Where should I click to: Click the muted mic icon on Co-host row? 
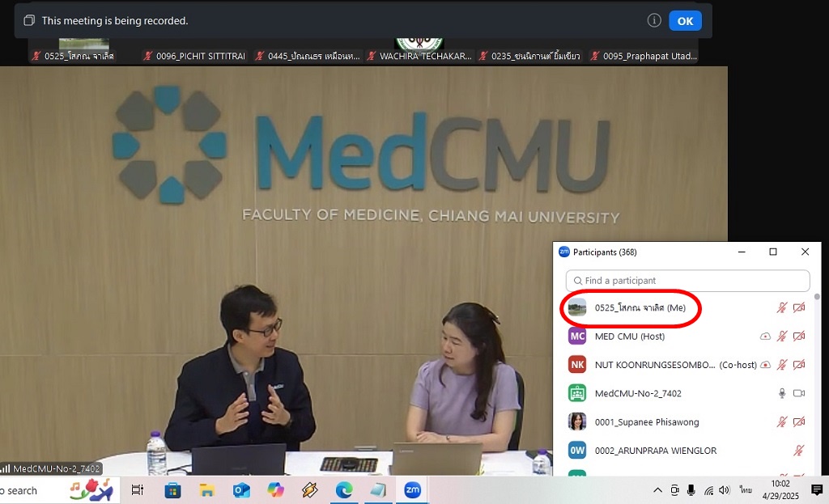[x=781, y=365]
